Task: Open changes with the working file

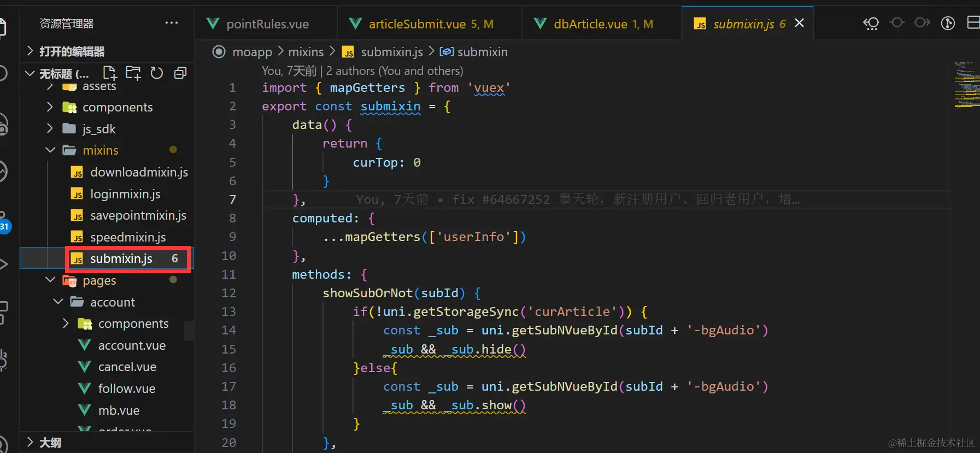Action: (x=897, y=22)
